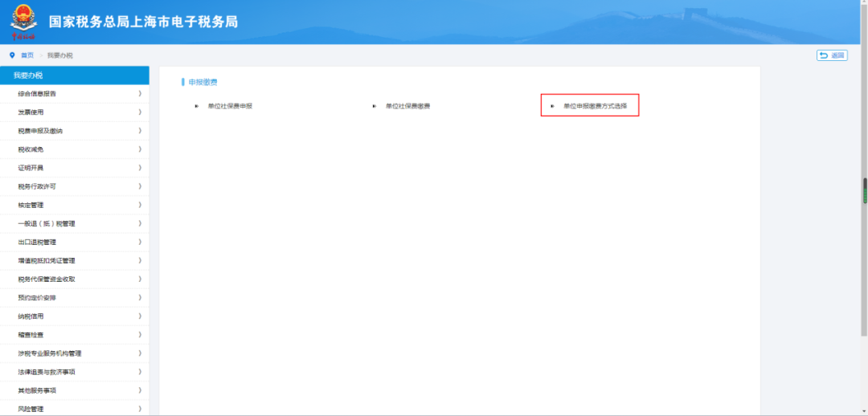Click the tax bureau emblem logo
The width and height of the screenshot is (868, 416).
[23, 22]
